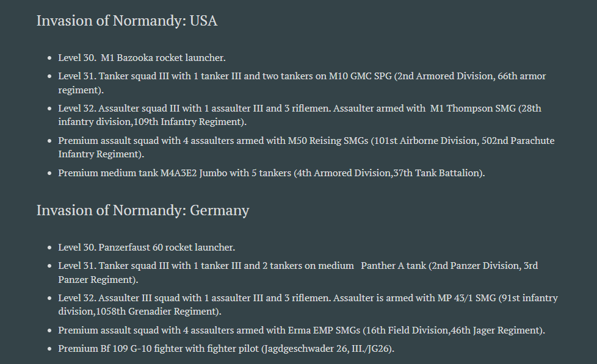Click "Jagdgeschwader 26, III./JG26" text
Viewport: 597px width, 364px height.
click(327, 349)
